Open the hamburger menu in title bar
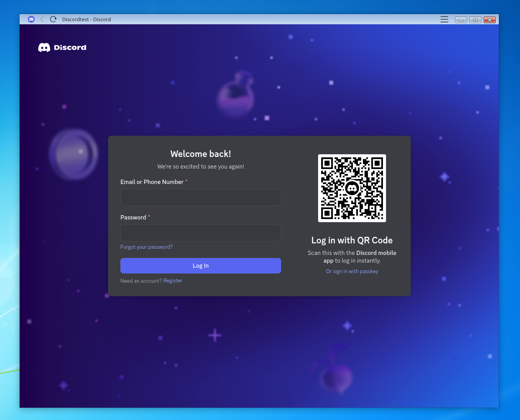Viewport: 520px width, 420px height. coord(444,19)
